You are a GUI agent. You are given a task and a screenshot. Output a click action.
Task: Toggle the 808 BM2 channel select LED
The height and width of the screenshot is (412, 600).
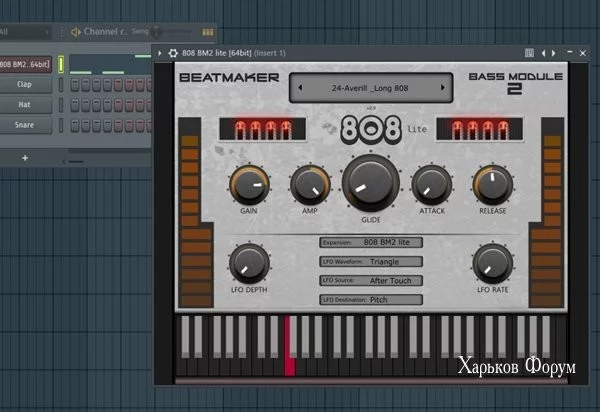pyautogui.click(x=60, y=65)
